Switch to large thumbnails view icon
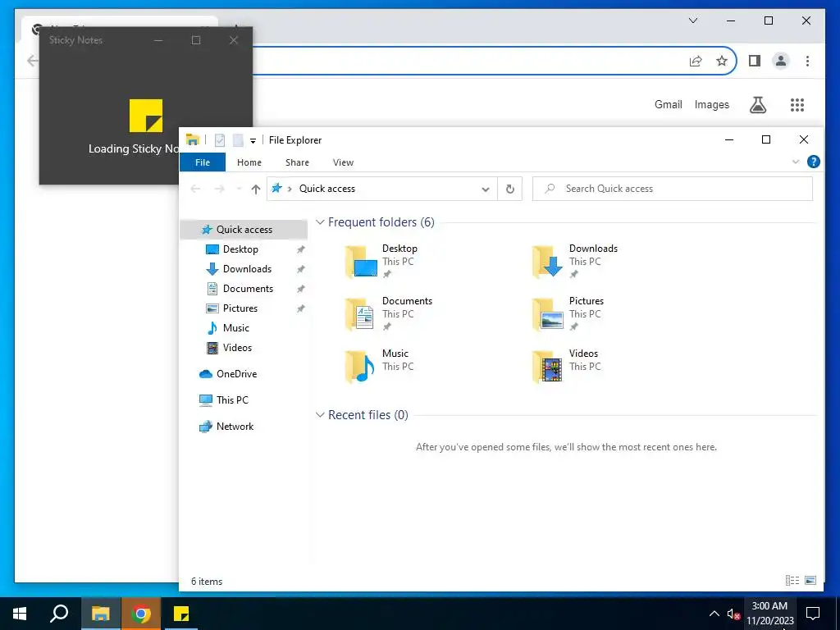This screenshot has height=630, width=840. (x=810, y=581)
